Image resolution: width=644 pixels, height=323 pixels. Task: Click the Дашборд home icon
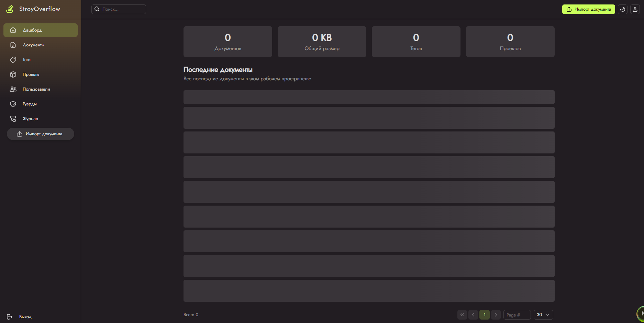(x=13, y=30)
